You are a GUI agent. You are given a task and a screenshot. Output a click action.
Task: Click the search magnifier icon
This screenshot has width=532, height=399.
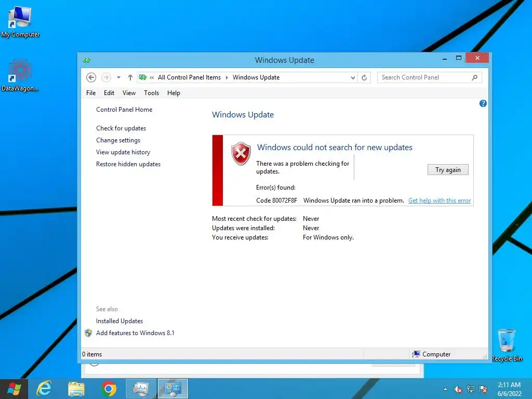[x=475, y=77]
